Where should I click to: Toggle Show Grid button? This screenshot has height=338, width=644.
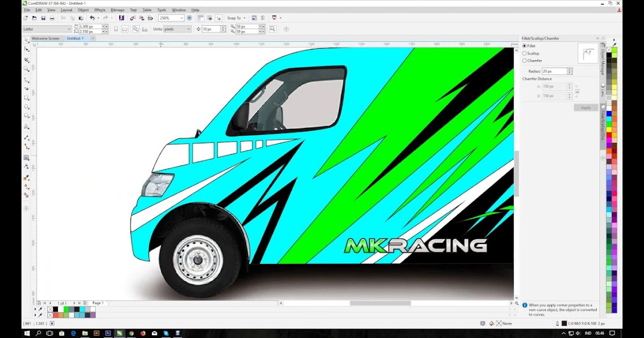coord(209,18)
